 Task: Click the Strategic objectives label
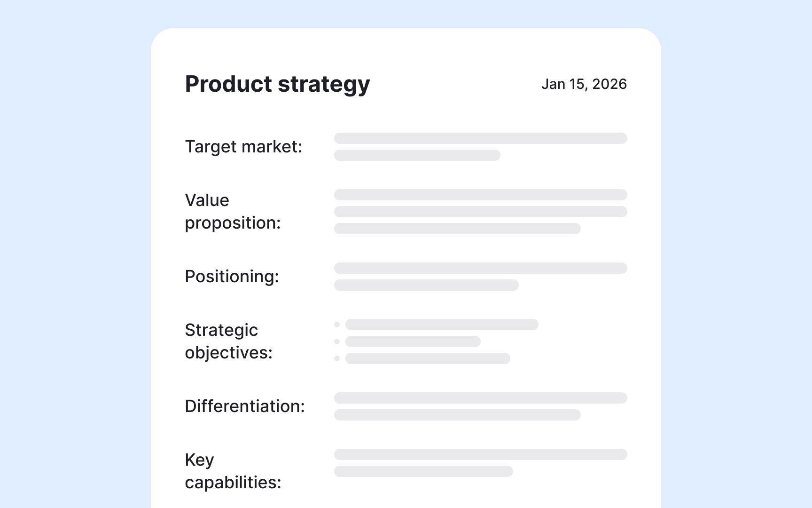[228, 341]
